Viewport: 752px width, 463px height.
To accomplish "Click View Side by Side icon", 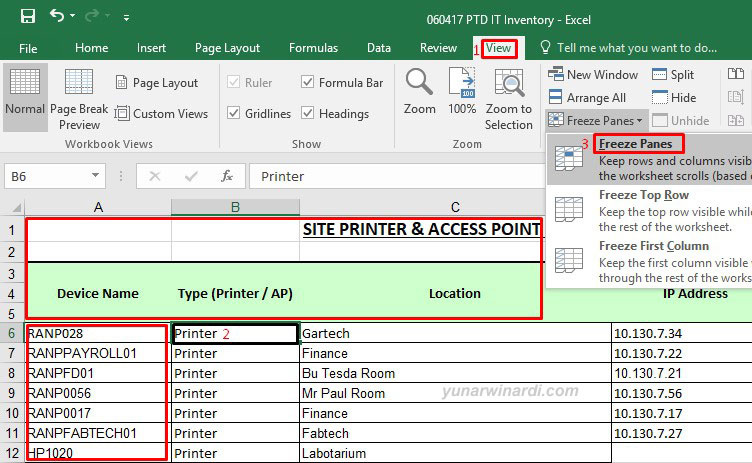I will pos(736,74).
